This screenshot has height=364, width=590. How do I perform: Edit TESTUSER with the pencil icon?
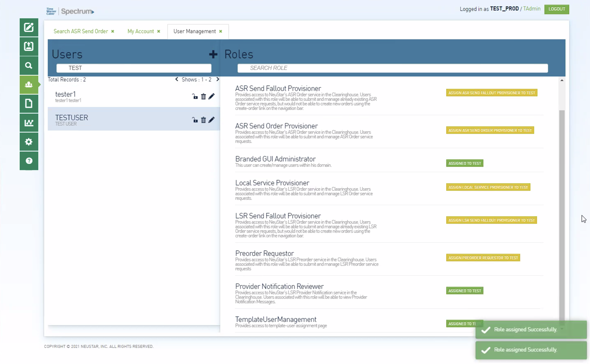click(x=211, y=120)
